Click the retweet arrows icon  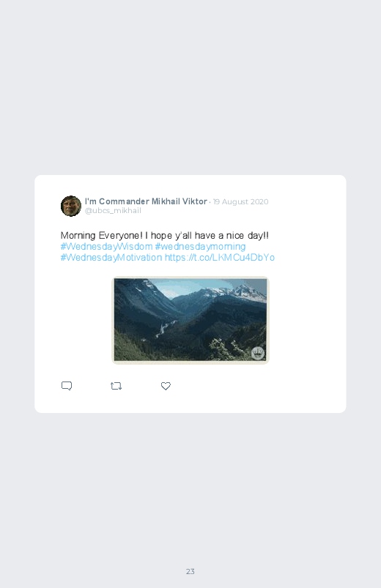(116, 386)
